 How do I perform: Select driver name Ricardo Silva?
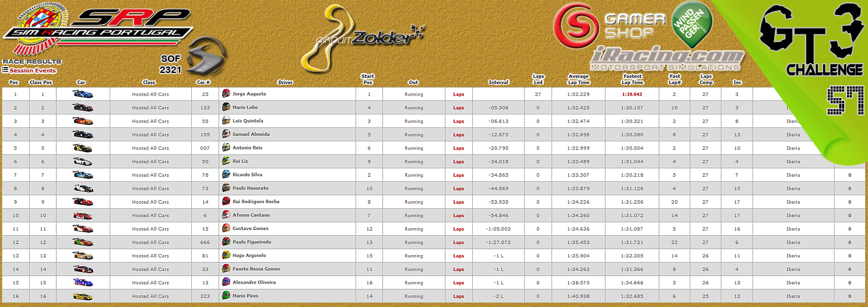(x=247, y=175)
